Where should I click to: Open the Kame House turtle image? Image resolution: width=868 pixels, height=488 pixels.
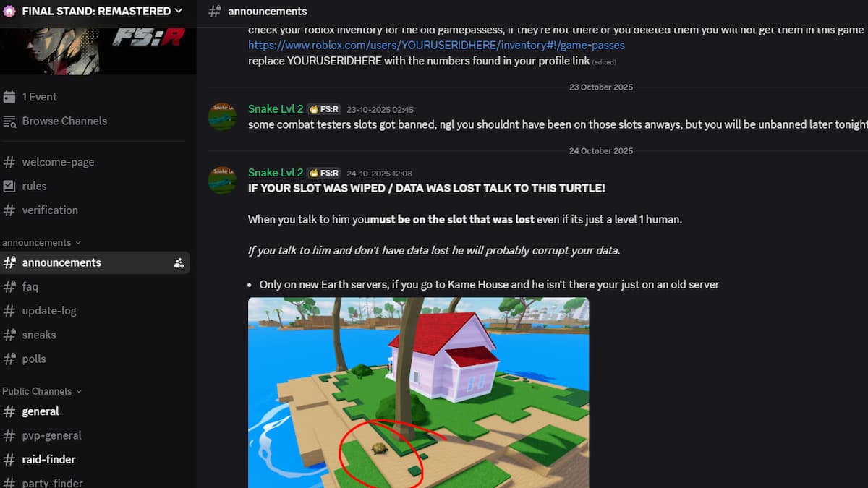tap(418, 393)
